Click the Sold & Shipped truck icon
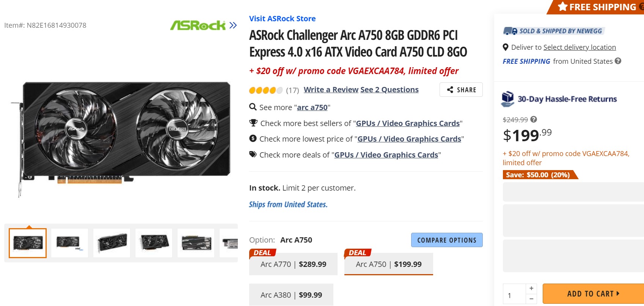Viewport: 644px width, 306px height. tap(509, 31)
